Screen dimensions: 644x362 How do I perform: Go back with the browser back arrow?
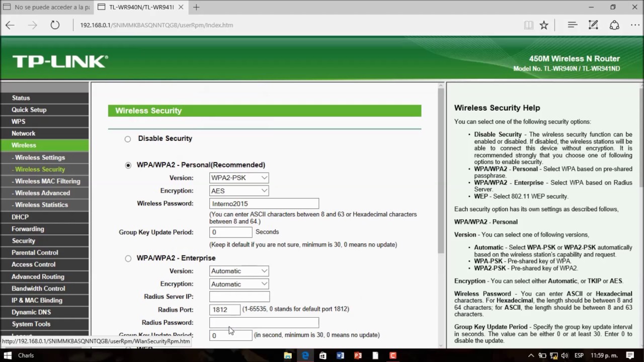coord(10,25)
